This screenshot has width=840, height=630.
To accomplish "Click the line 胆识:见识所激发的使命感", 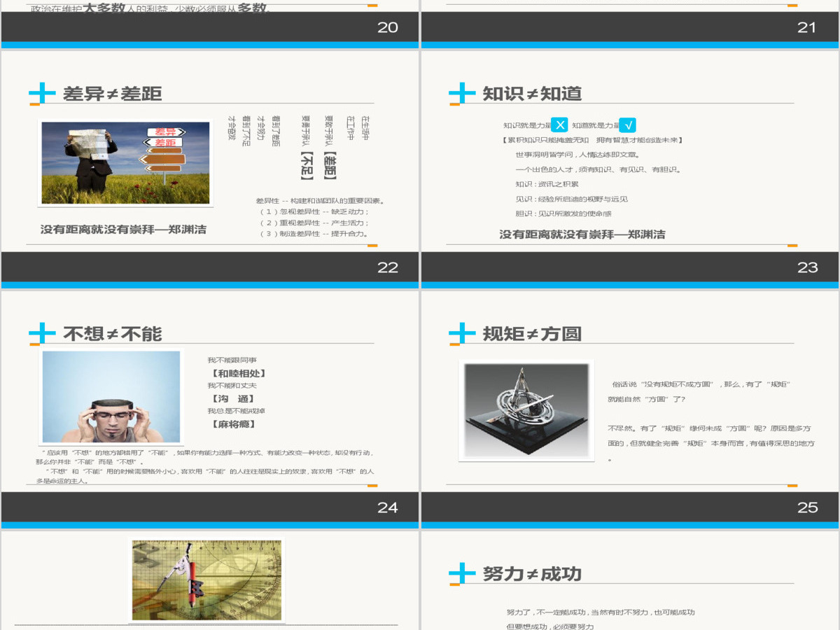I will tap(563, 213).
